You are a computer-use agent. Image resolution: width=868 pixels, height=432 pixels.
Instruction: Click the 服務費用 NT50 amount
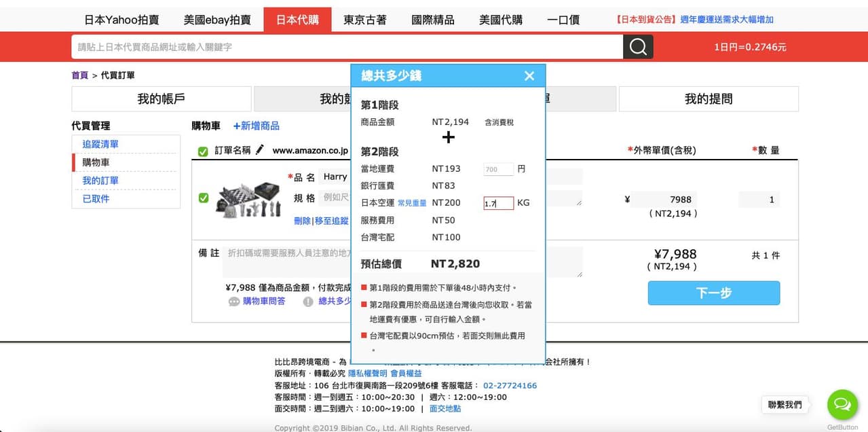pyautogui.click(x=443, y=220)
